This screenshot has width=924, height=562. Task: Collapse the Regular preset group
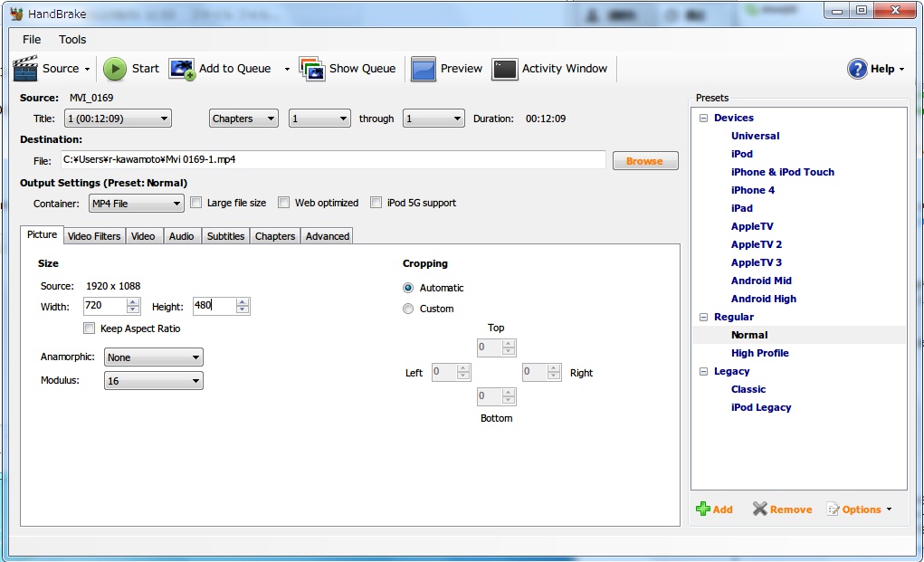(x=703, y=317)
